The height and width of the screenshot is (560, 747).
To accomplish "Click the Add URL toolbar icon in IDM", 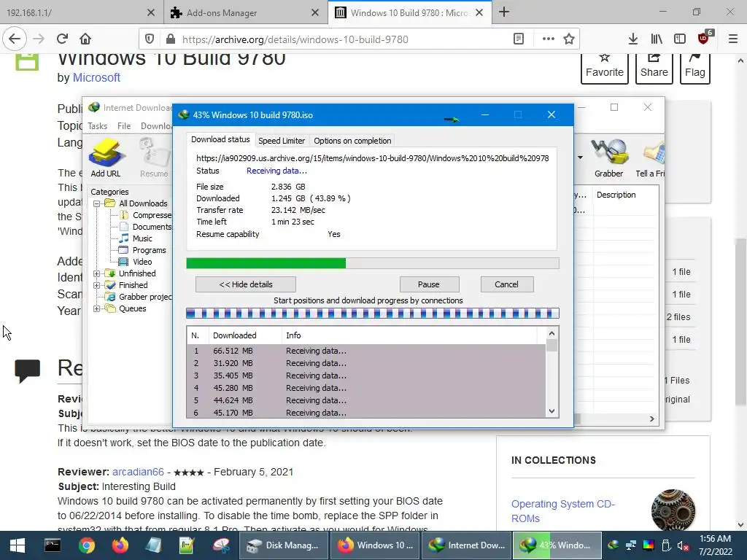I will point(106,158).
